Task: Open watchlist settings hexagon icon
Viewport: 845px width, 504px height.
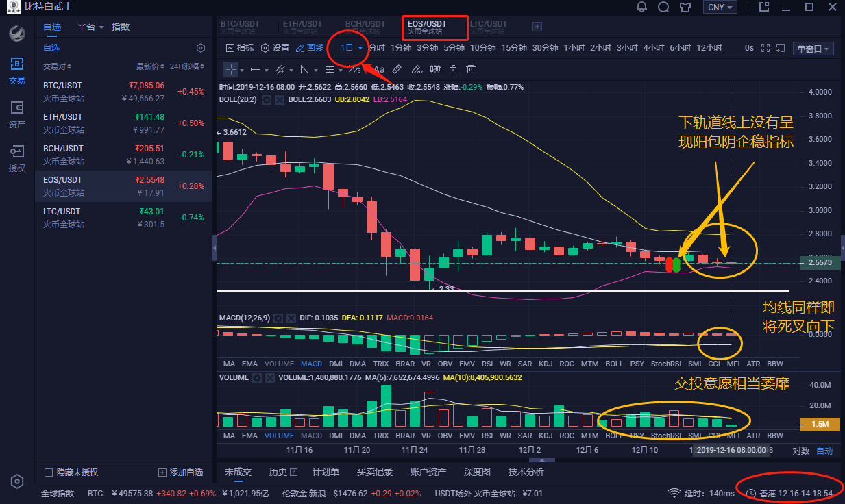Action: pyautogui.click(x=201, y=48)
